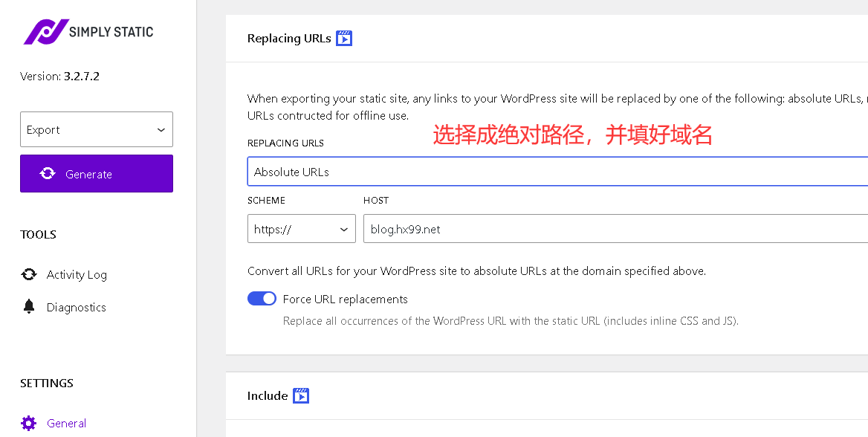Viewport: 868px width, 437px height.
Task: Open the Replacing URLs video tutorial icon
Action: coord(344,38)
